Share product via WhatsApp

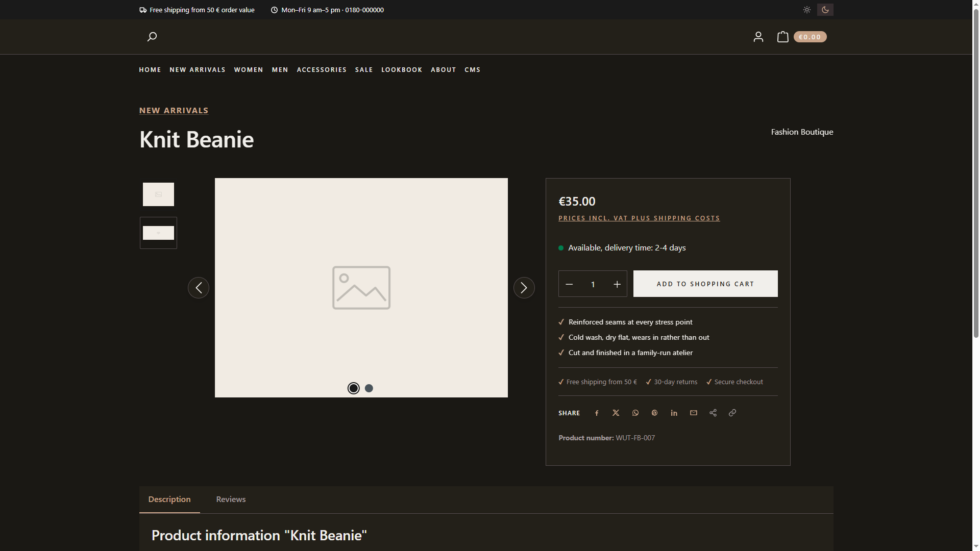pyautogui.click(x=635, y=413)
